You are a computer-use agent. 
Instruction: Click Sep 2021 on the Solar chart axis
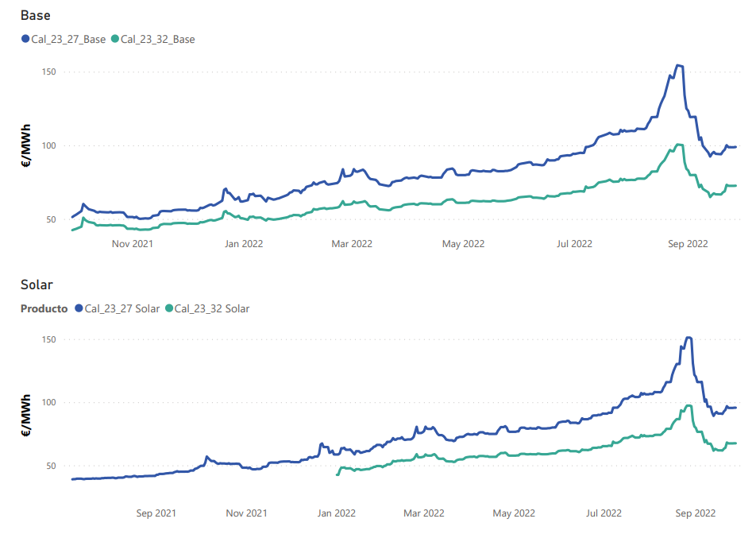click(155, 513)
